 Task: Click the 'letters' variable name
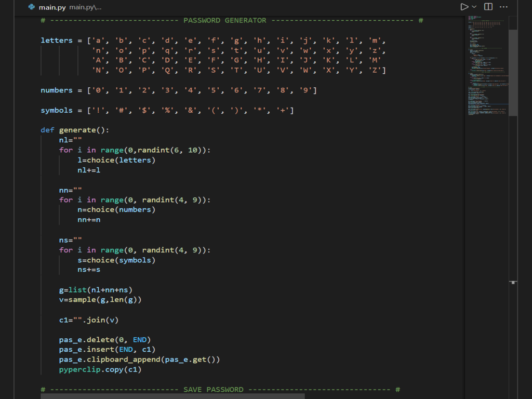57,41
